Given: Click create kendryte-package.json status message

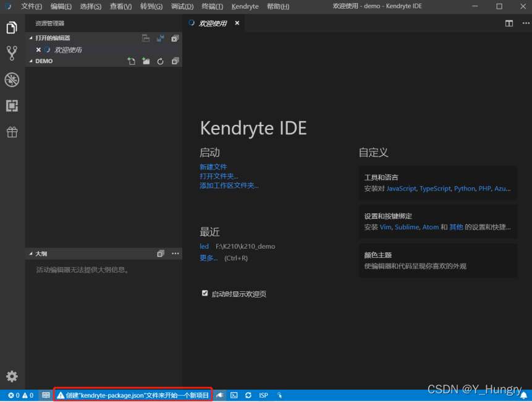Looking at the screenshot, I should 133,395.
